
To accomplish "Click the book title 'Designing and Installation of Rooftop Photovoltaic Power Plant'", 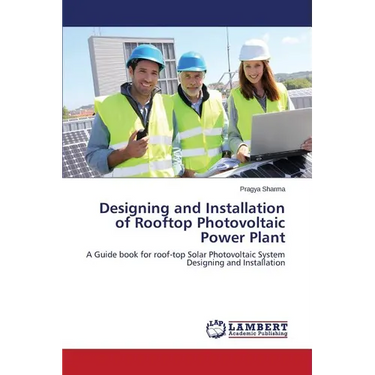I will (x=192, y=223).
